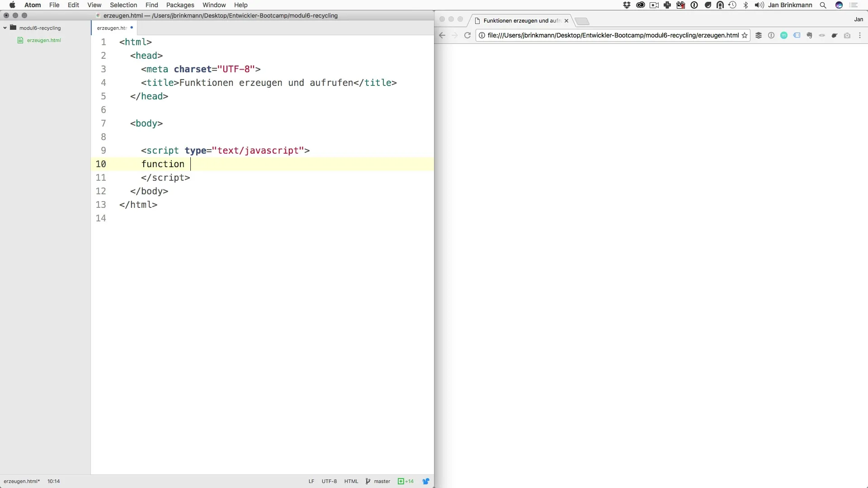Open the volume control in menu bar
The height and width of the screenshot is (488, 868).
[x=759, y=5]
